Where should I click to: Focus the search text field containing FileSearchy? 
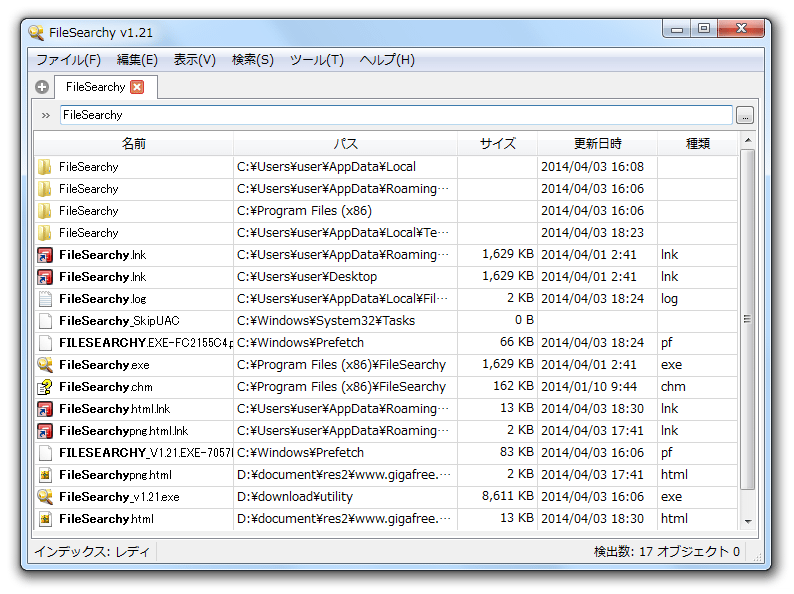396,115
